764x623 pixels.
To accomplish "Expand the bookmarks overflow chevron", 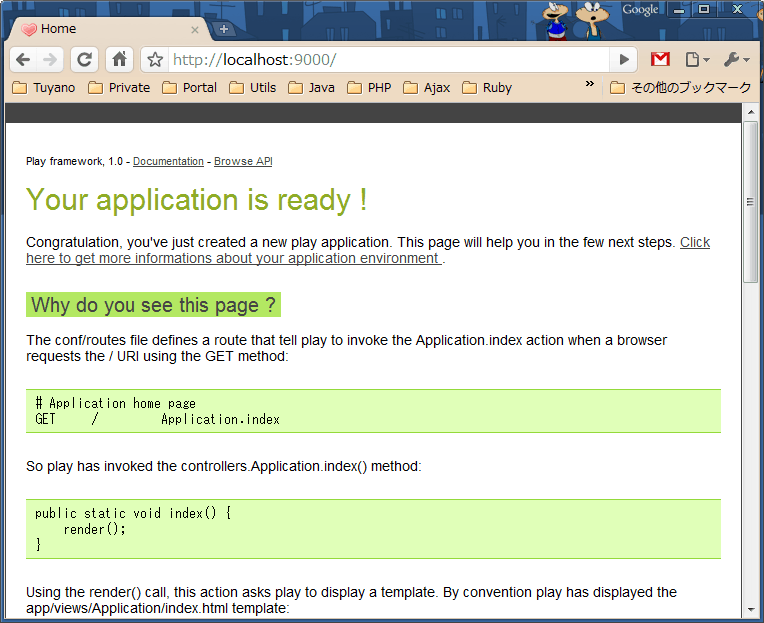I will pyautogui.click(x=590, y=86).
